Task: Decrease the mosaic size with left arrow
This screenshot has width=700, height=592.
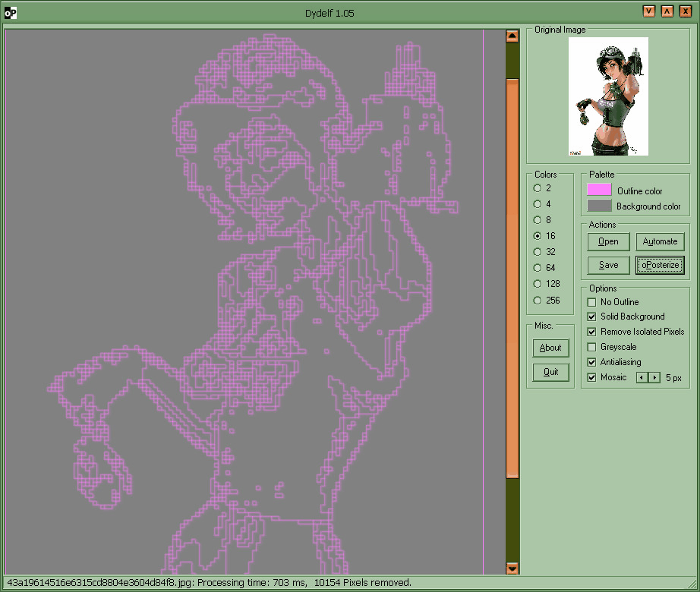Action: (x=642, y=377)
